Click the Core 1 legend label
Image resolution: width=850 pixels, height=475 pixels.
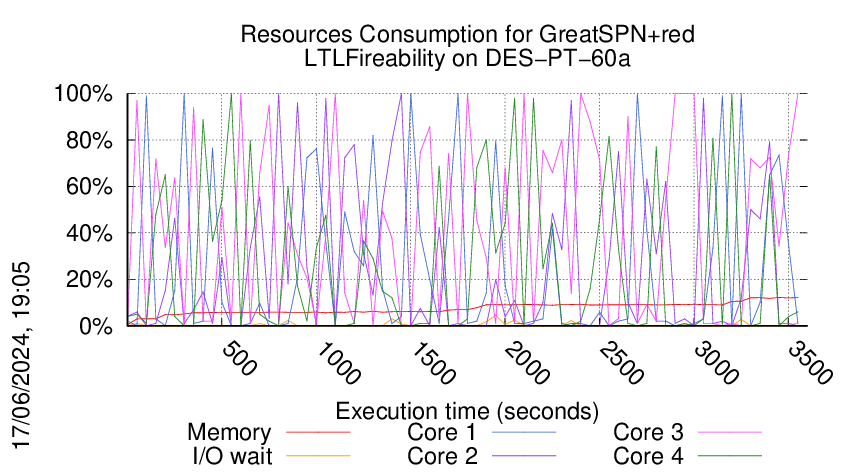click(441, 432)
